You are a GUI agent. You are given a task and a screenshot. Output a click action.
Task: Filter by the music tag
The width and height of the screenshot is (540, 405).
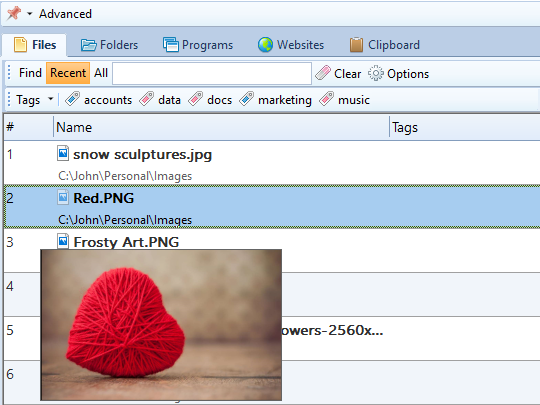[344, 100]
